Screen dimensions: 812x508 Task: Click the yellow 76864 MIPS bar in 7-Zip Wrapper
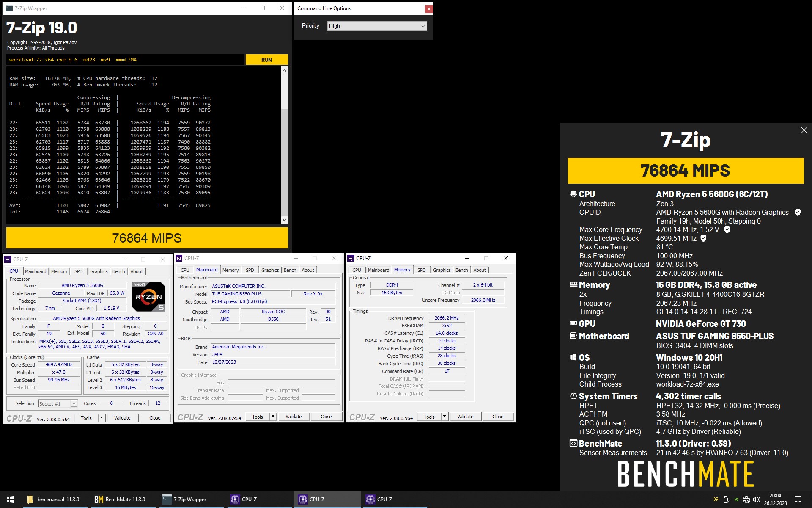147,238
